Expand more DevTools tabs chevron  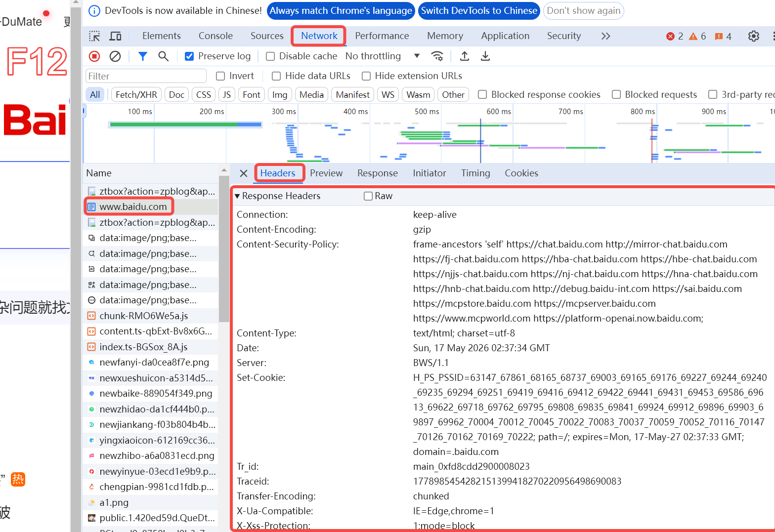click(605, 36)
